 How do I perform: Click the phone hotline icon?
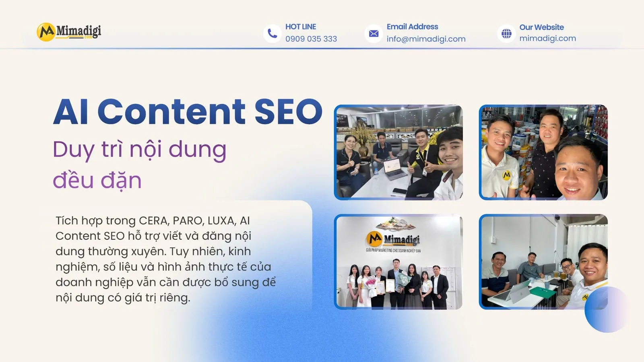(x=272, y=33)
